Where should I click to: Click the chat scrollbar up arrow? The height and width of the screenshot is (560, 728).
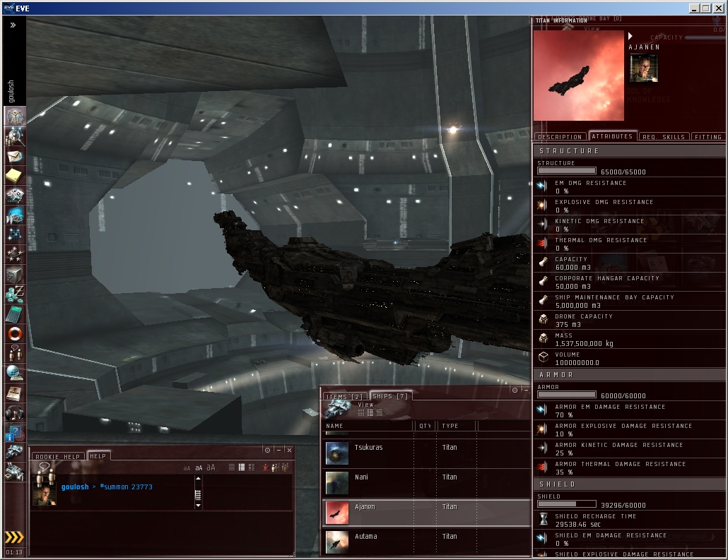198,478
